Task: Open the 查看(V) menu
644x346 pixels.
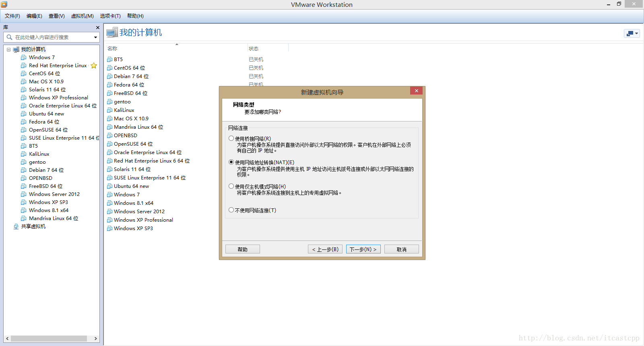Action: point(57,16)
